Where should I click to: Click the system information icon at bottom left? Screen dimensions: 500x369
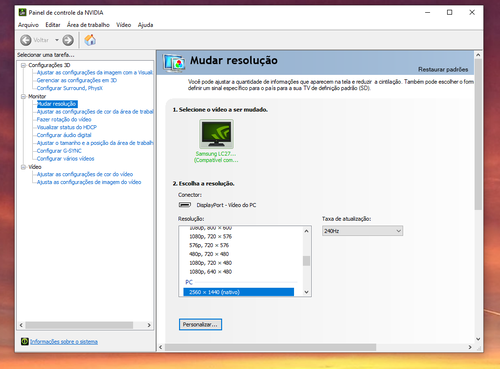[25, 341]
